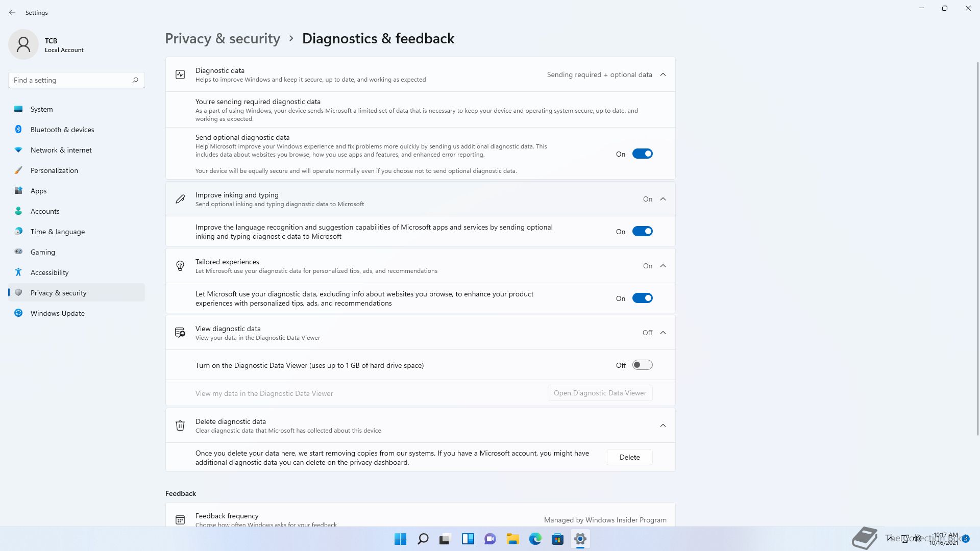Click the Improve inking and typing pen icon
980x551 pixels.
coord(180,199)
